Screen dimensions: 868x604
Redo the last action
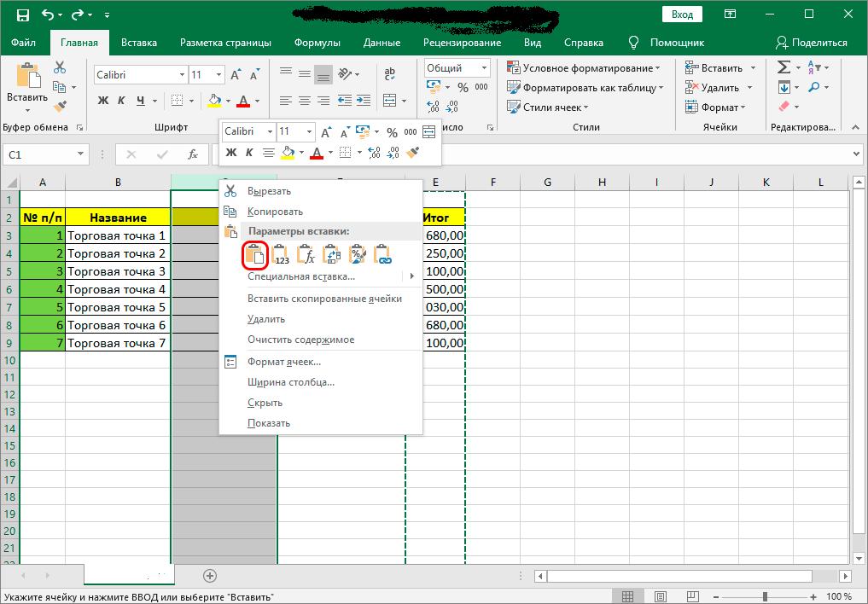(78, 15)
